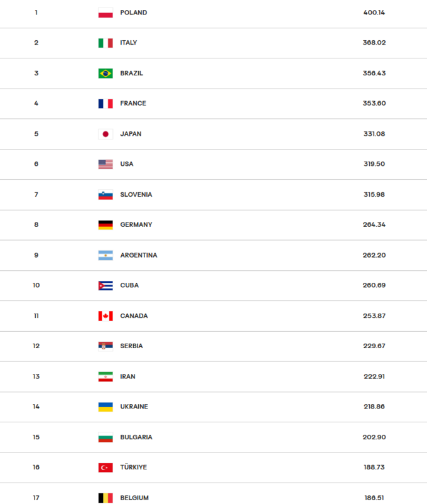Click Slovenia's score 315.98
The height and width of the screenshot is (504, 427).
click(374, 195)
